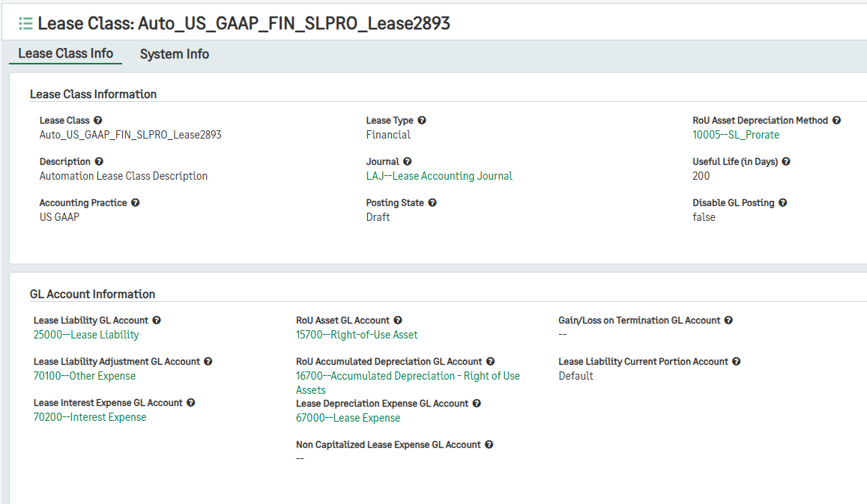Click the list icon beside the page title
The image size is (867, 504).
coord(25,23)
